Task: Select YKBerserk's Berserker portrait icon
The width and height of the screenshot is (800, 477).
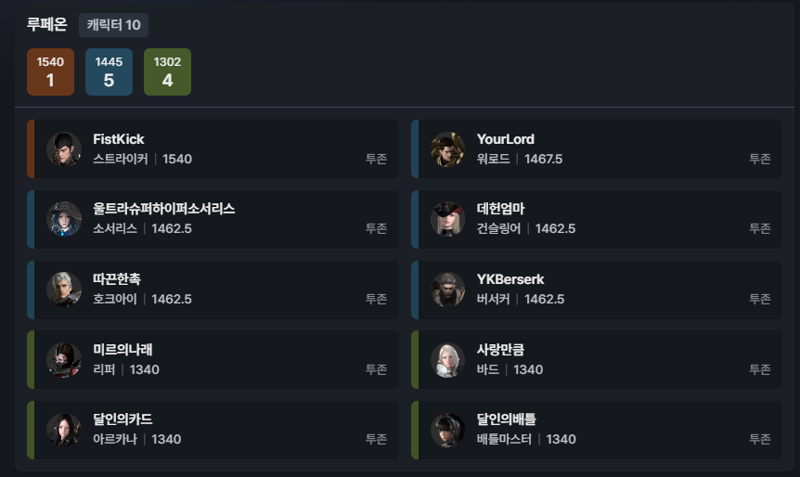Action: pos(447,289)
